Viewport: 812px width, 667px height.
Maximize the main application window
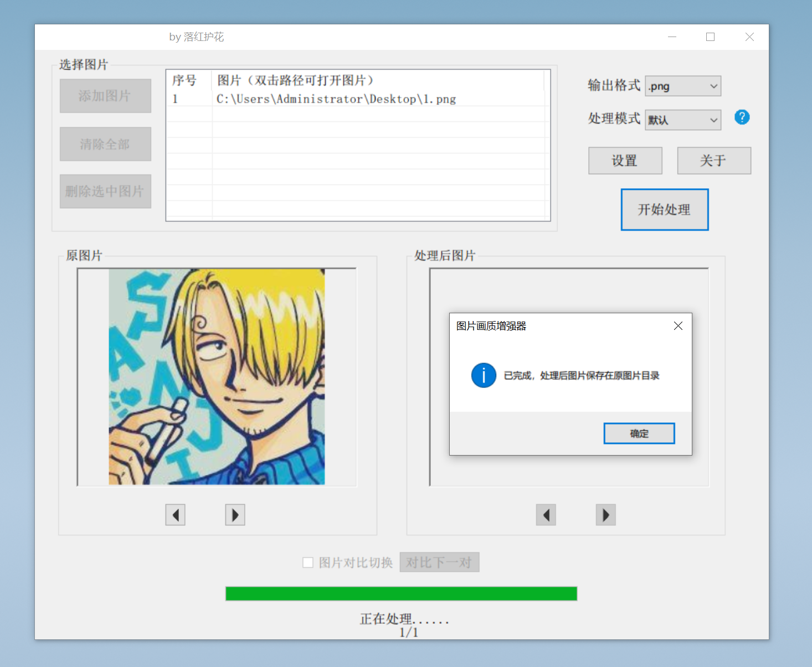click(710, 37)
